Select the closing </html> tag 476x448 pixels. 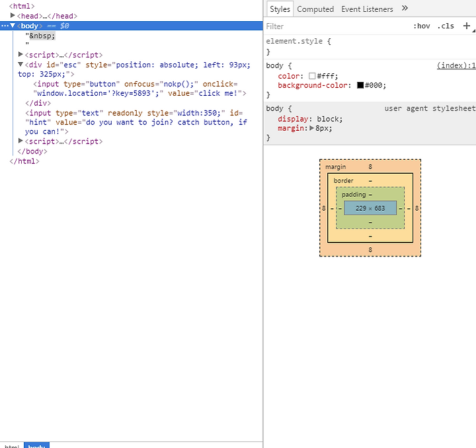click(x=24, y=161)
